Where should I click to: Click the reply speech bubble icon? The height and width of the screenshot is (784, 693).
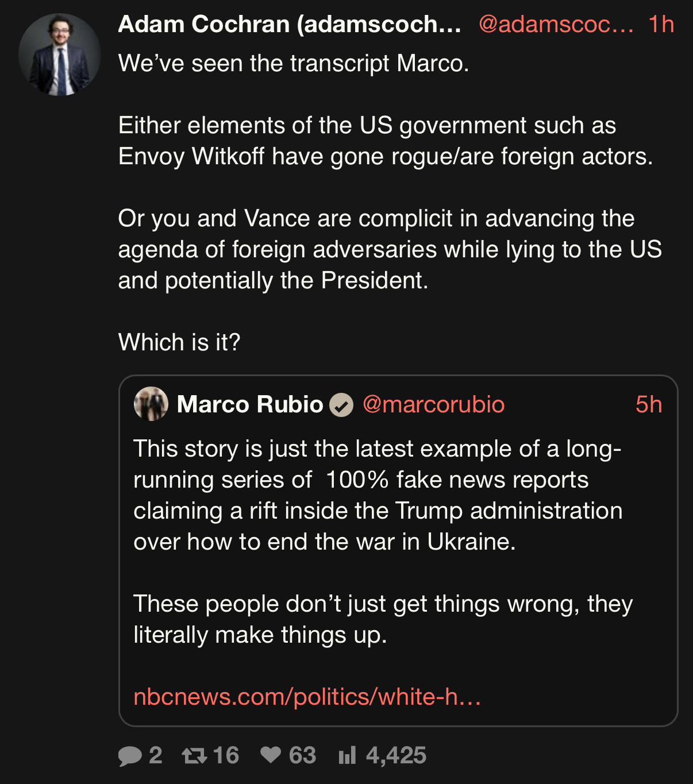[x=130, y=756]
